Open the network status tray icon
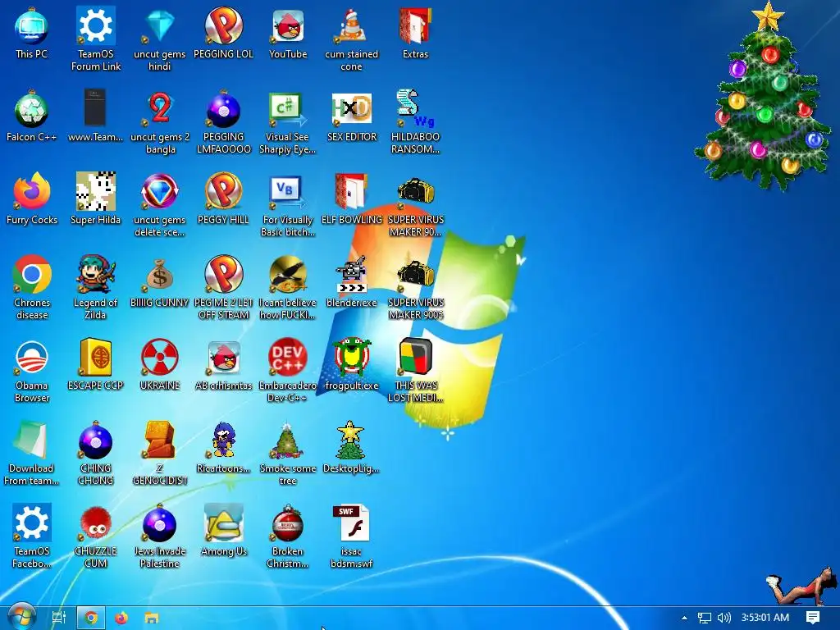The height and width of the screenshot is (630, 840). [x=705, y=618]
